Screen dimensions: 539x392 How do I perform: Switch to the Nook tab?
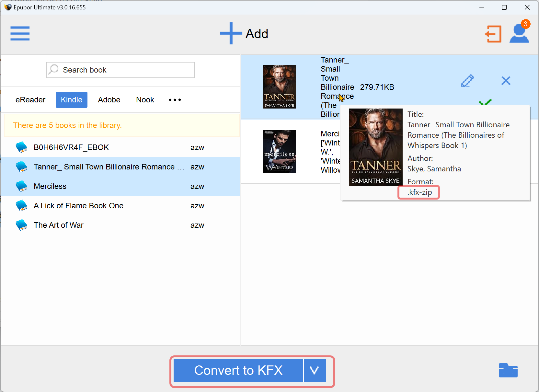145,100
